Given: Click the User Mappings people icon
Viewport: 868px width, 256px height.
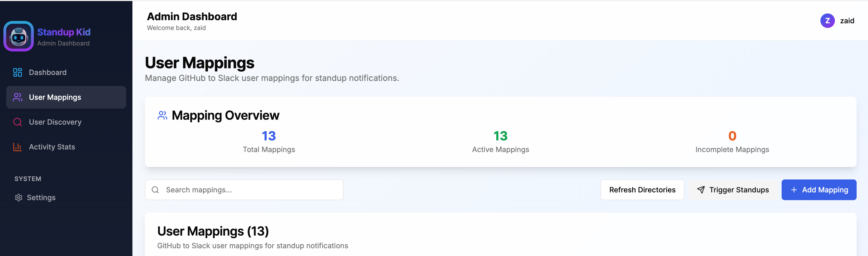Looking at the screenshot, I should tap(18, 97).
